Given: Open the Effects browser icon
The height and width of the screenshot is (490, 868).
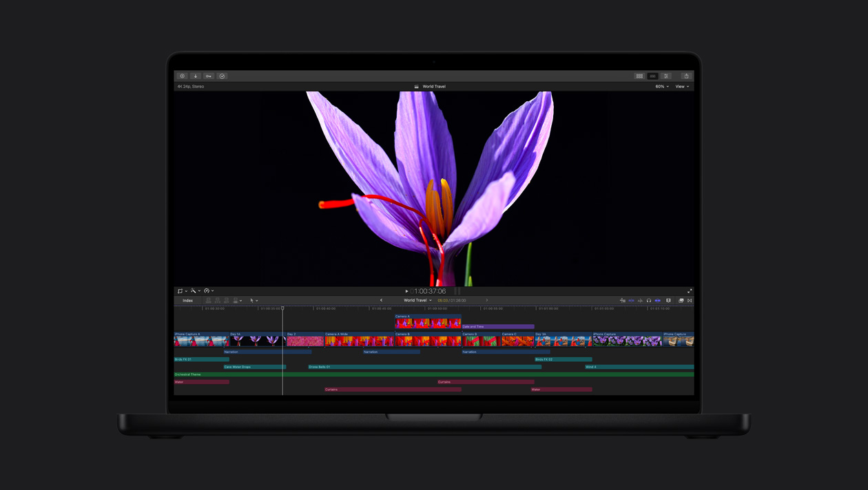Looking at the screenshot, I should pyautogui.click(x=681, y=300).
